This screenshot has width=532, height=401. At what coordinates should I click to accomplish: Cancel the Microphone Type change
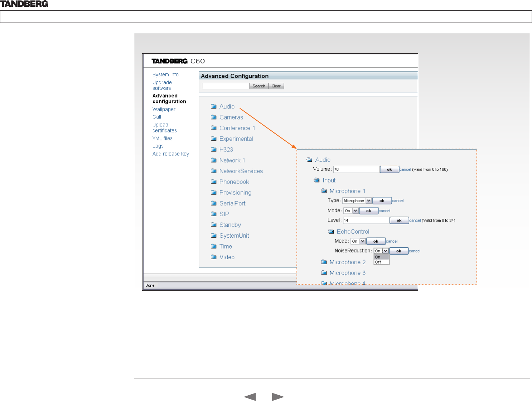[398, 201]
